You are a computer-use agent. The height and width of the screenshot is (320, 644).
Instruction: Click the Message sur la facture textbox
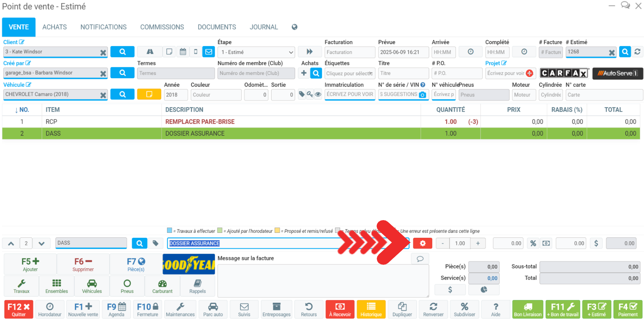(x=323, y=281)
